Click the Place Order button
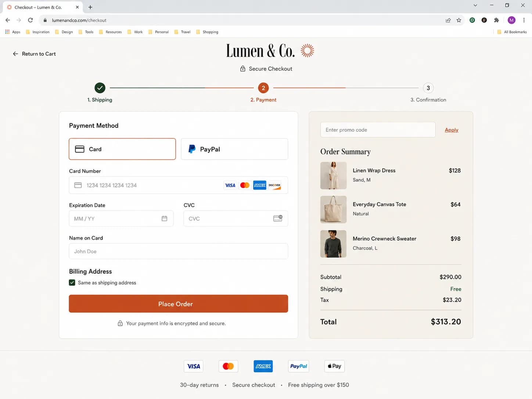This screenshot has height=399, width=532. point(179,304)
